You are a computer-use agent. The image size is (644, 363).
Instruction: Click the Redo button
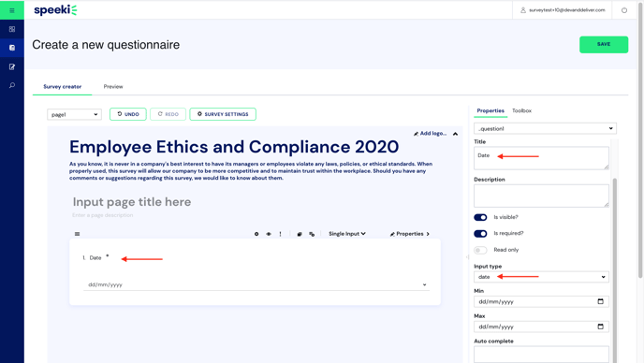[x=168, y=114]
